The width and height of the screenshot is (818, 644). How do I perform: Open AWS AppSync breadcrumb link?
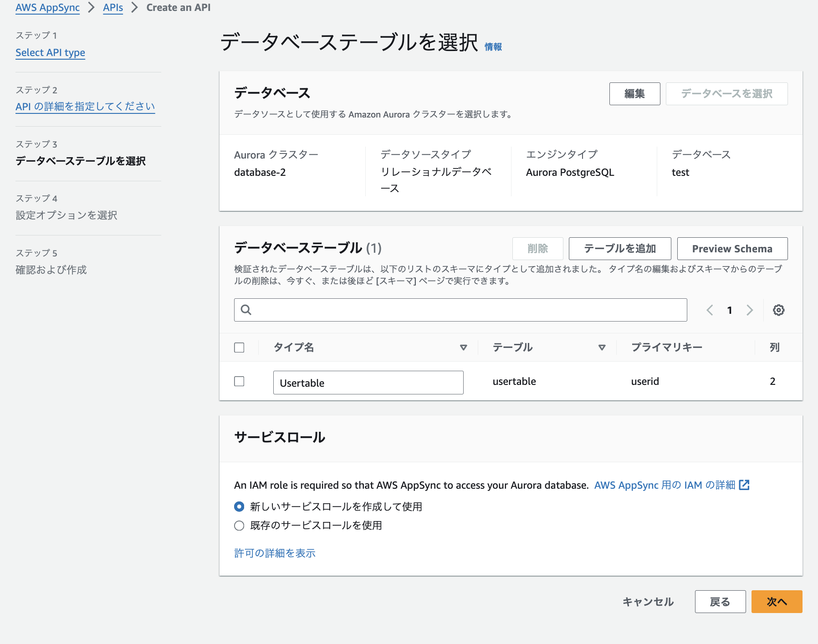point(47,8)
